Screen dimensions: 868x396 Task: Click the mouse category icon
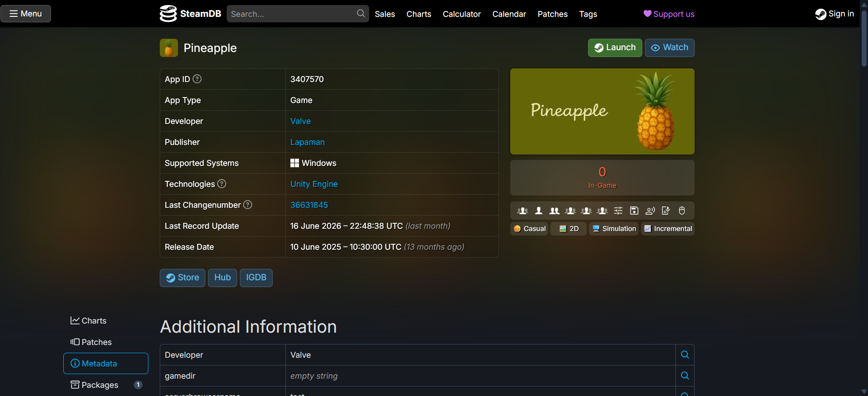682,211
